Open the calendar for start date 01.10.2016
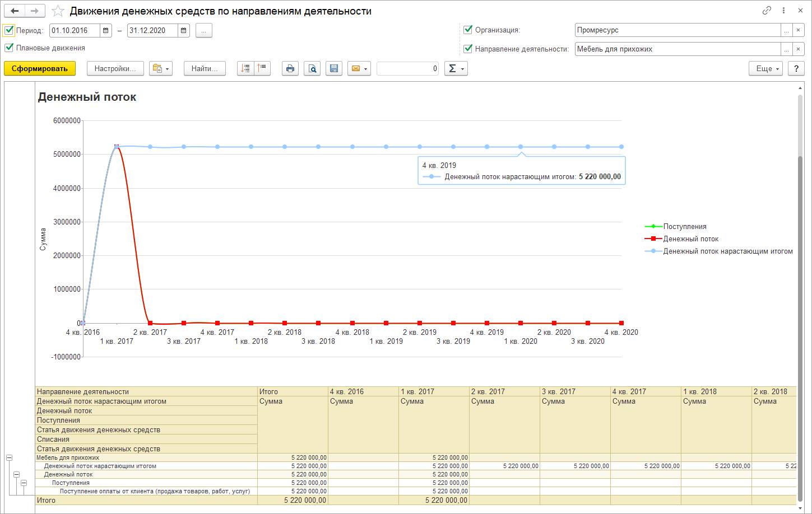 105,31
